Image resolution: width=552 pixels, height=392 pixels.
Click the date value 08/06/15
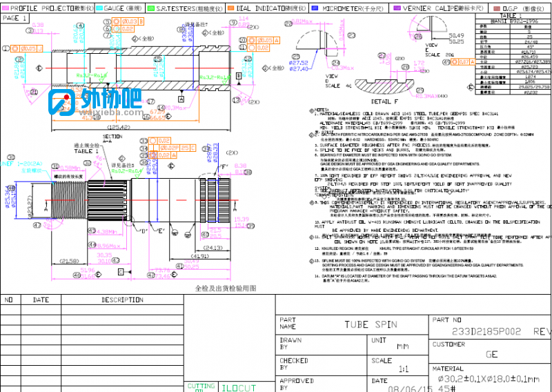(x=411, y=389)
